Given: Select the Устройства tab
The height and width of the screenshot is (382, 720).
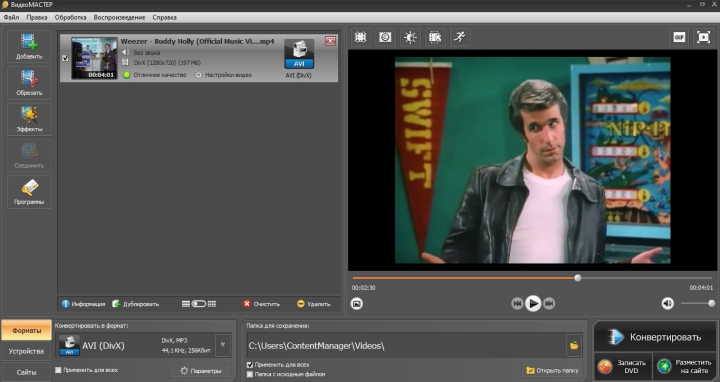Looking at the screenshot, I should tap(26, 351).
